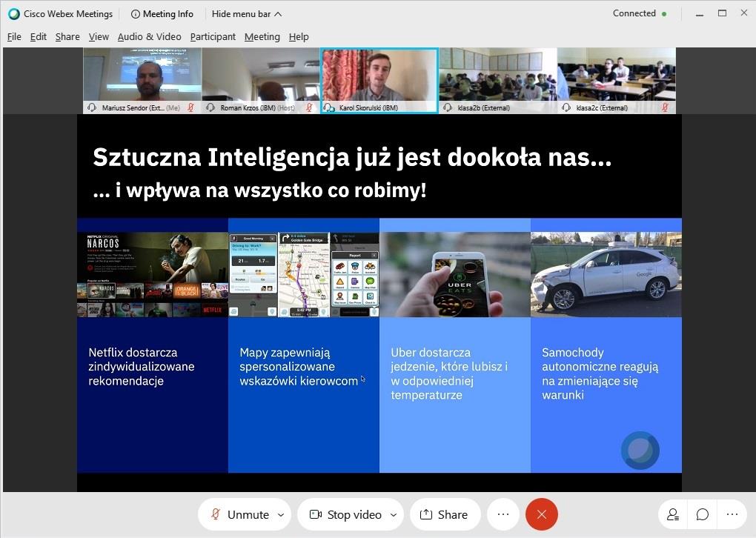Screen dimensions: 756x538
Task: Open the Help menu
Action: pos(299,36)
